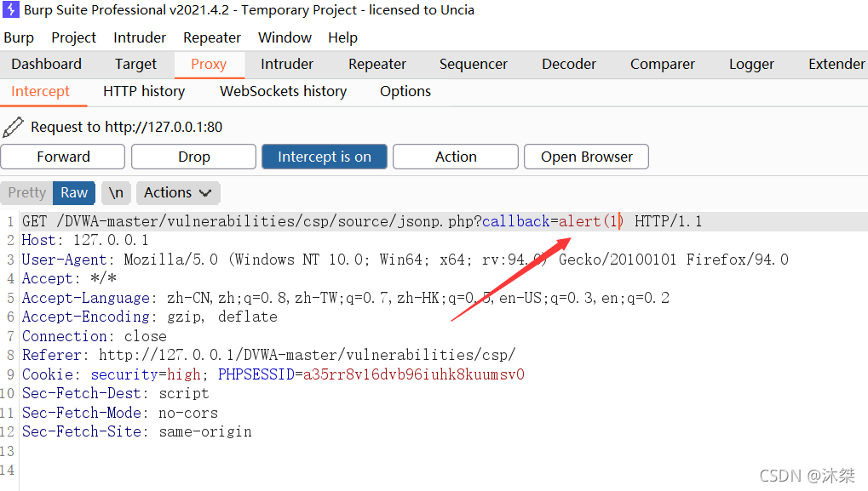Switch to the Intruder tool tab

click(x=287, y=65)
